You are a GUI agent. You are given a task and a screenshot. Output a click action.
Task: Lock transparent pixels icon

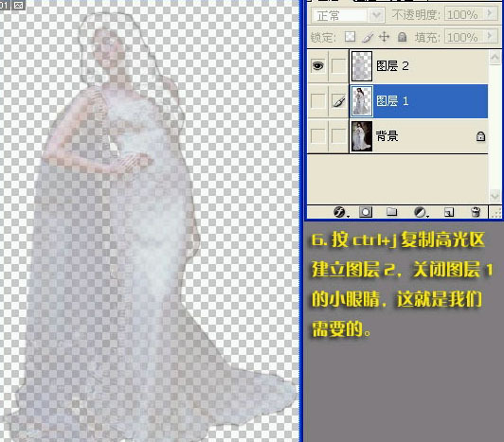pos(350,37)
